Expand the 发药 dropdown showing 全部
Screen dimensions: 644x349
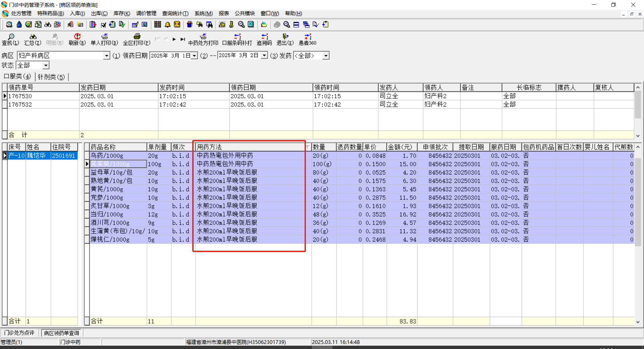[326, 56]
